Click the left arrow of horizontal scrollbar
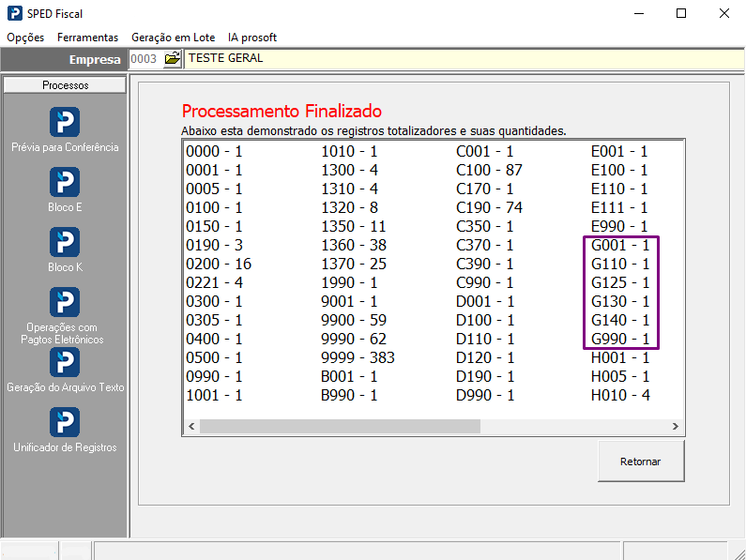 tap(191, 426)
